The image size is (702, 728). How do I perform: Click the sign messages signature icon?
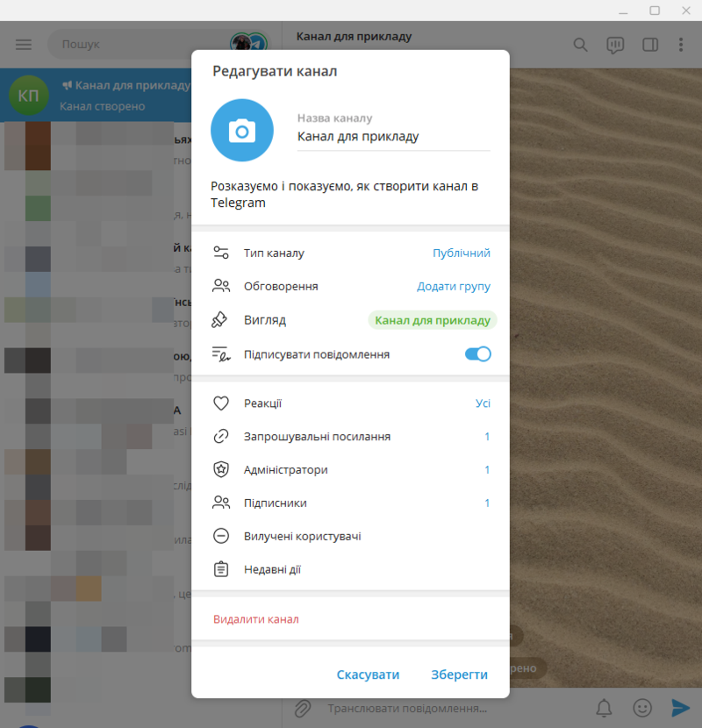[220, 354]
